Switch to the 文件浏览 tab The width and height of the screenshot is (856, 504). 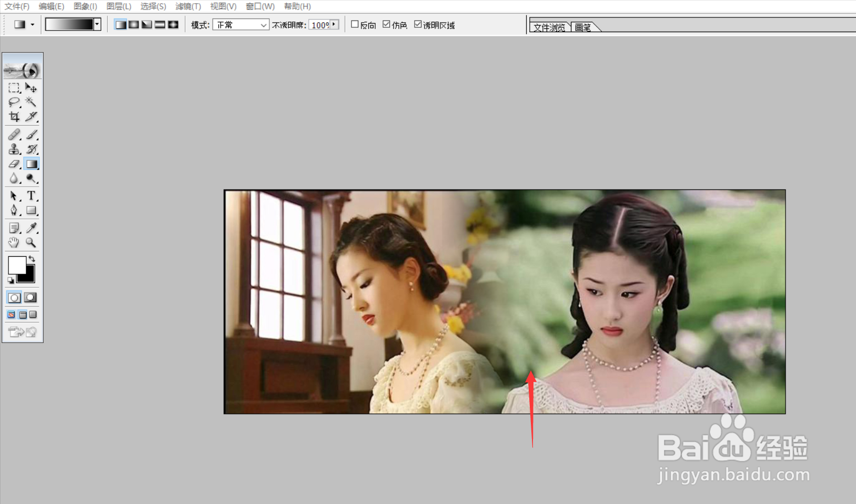pyautogui.click(x=549, y=27)
